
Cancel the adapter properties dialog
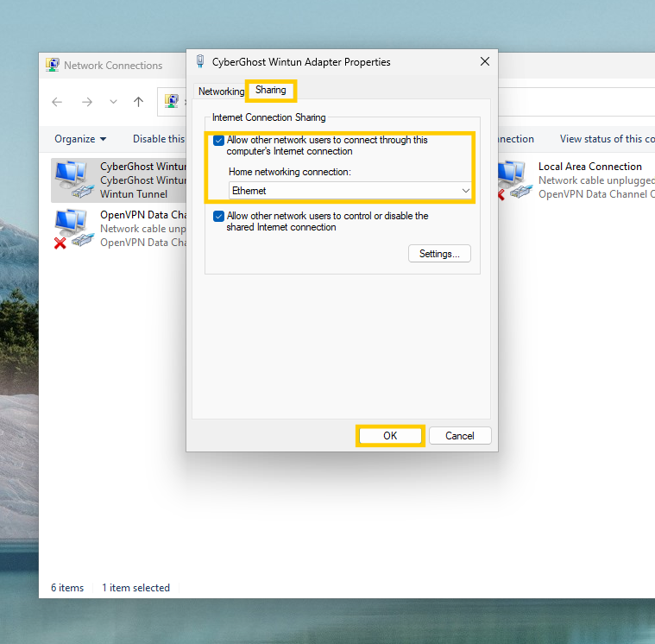(x=460, y=436)
